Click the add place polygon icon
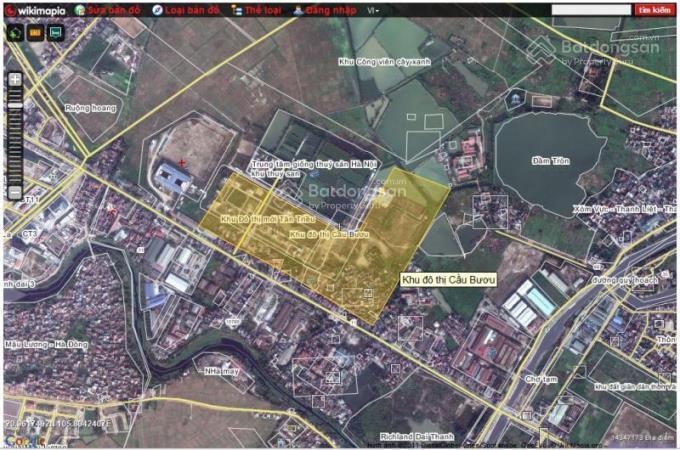Image resolution: width=680 pixels, height=450 pixels. [15, 33]
